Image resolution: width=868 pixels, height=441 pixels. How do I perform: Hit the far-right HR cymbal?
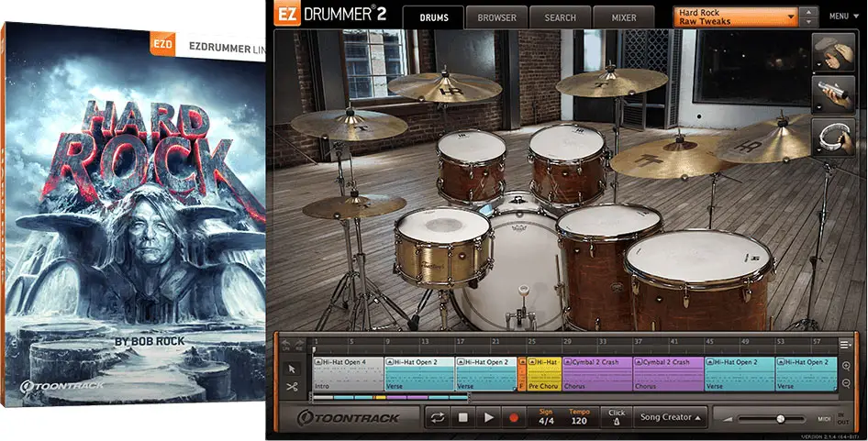[x=767, y=139]
